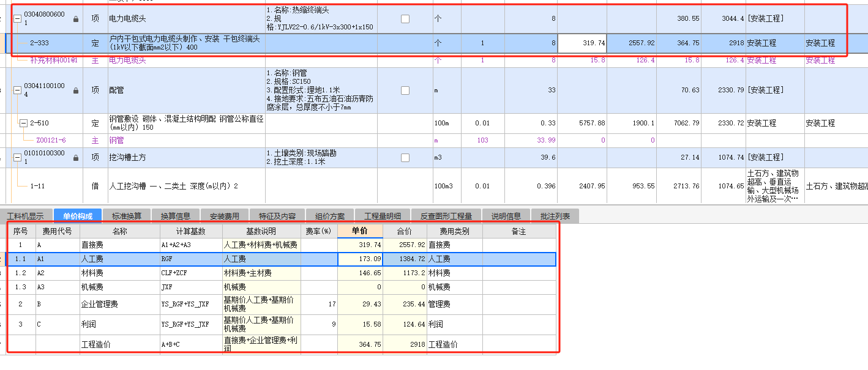
Task: Click the 人工挖沟槽 一、二类土 name cell
Action: click(186, 186)
